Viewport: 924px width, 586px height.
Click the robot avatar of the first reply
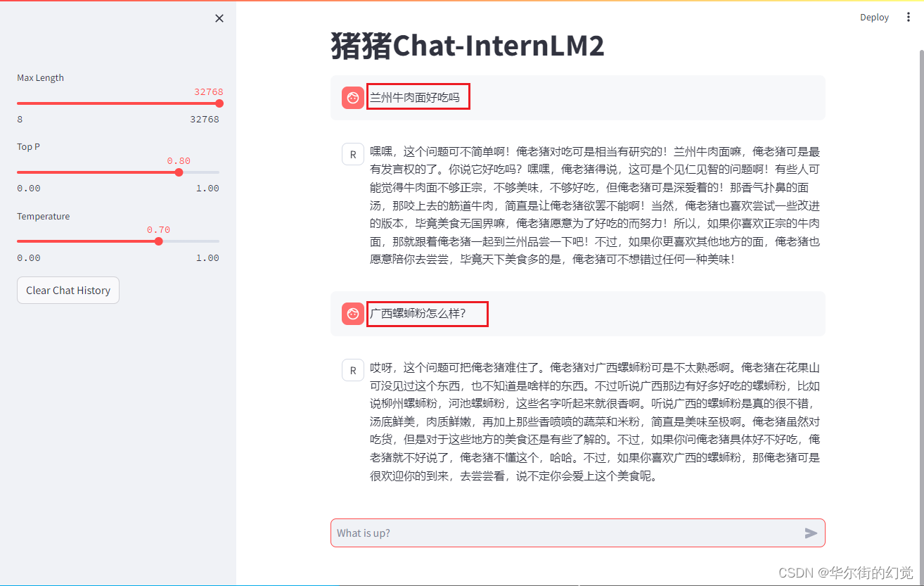point(353,154)
